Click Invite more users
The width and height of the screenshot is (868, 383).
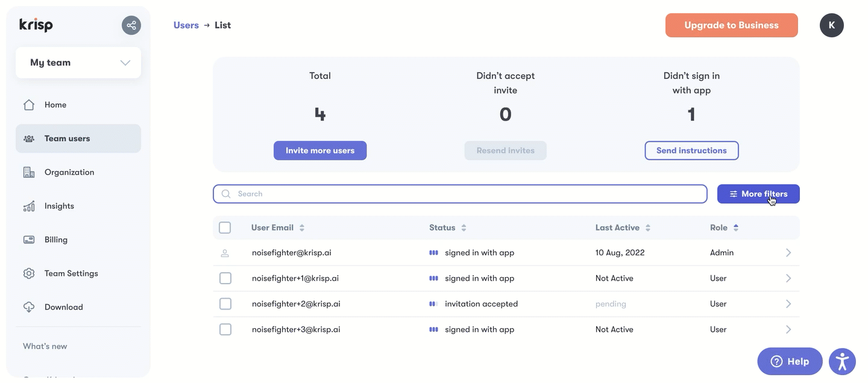tap(320, 151)
